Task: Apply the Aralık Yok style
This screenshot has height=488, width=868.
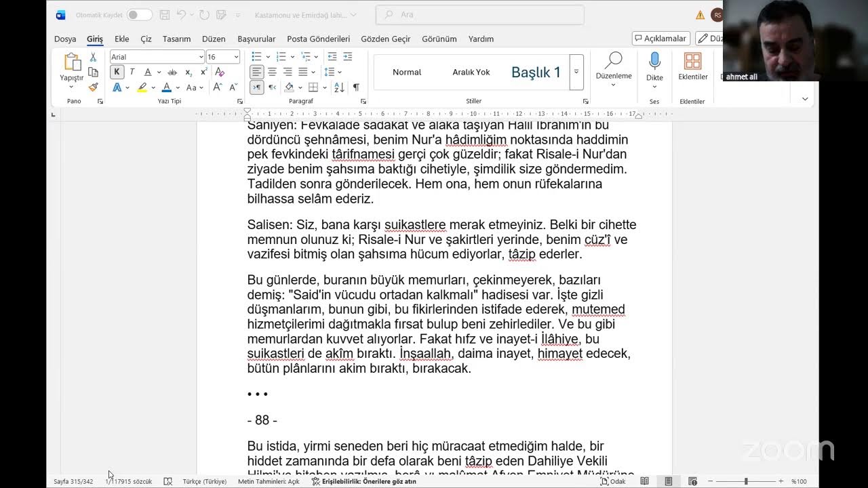Action: click(x=471, y=72)
